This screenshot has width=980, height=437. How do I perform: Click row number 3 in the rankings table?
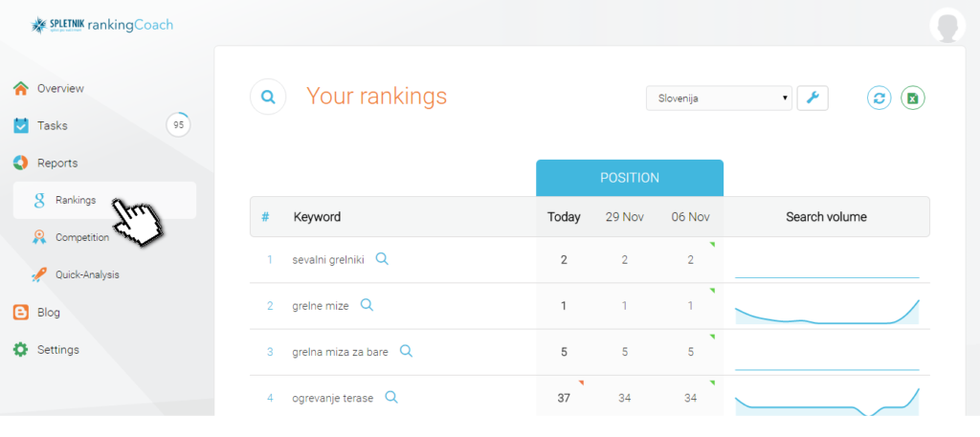(x=270, y=352)
